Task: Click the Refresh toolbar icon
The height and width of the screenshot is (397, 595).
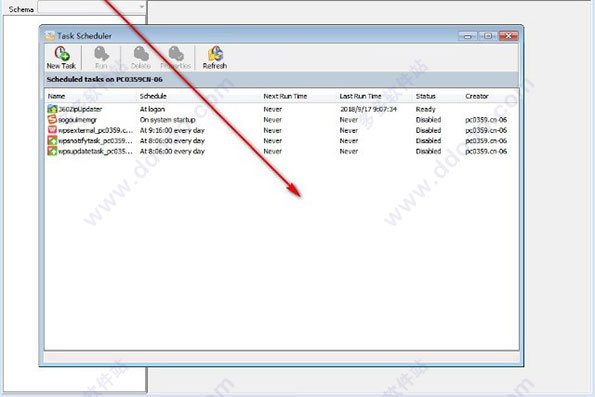Action: (x=215, y=53)
